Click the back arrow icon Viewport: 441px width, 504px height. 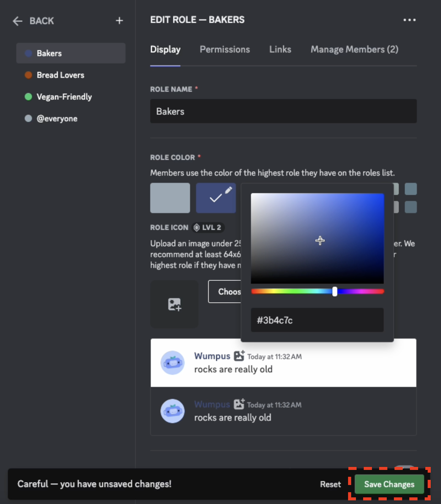18,21
